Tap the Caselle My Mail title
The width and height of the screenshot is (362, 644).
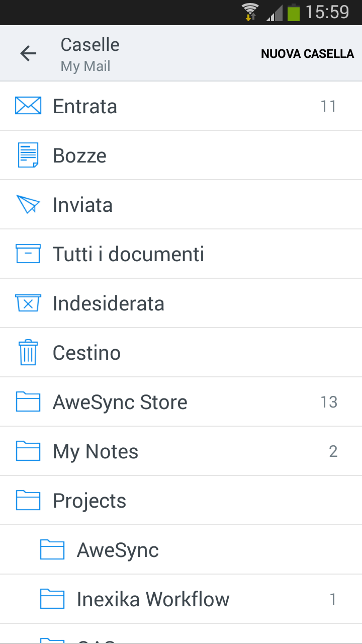[90, 54]
